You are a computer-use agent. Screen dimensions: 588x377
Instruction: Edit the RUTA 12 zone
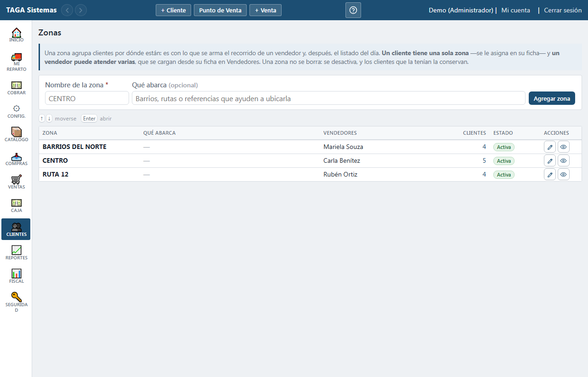point(550,175)
